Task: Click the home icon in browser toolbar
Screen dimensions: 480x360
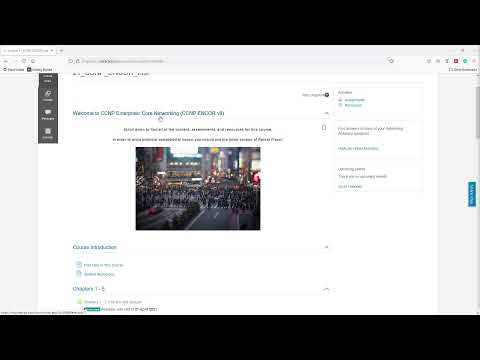Action: pos(33,61)
